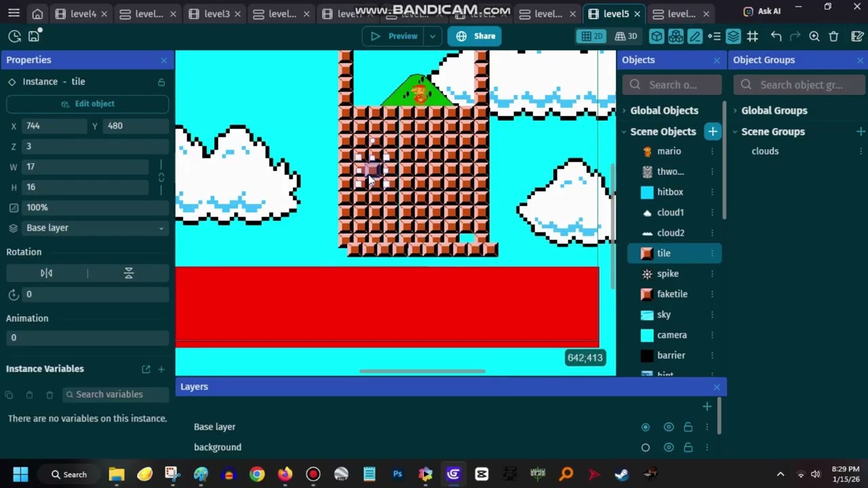Screen dimensions: 868x488
Task: Open Windows Start menu
Action: point(20,474)
